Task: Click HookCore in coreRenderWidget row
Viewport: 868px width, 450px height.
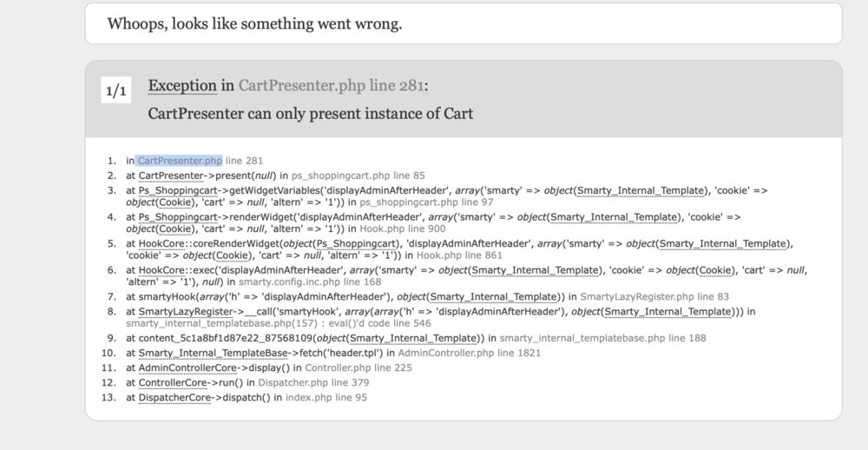Action: pos(161,244)
